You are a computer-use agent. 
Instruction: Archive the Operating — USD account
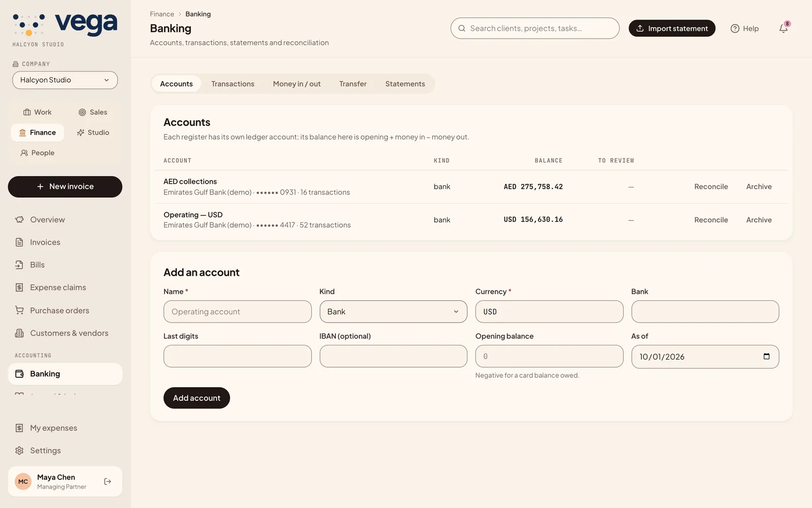759,220
